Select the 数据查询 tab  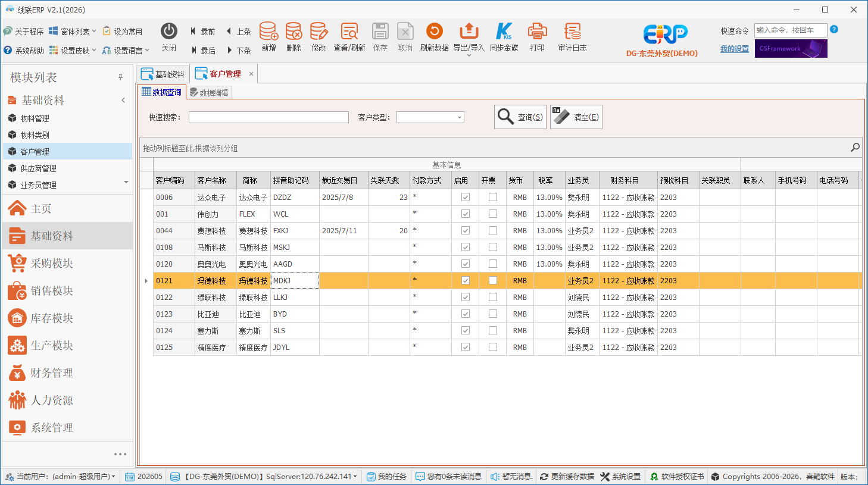click(162, 92)
